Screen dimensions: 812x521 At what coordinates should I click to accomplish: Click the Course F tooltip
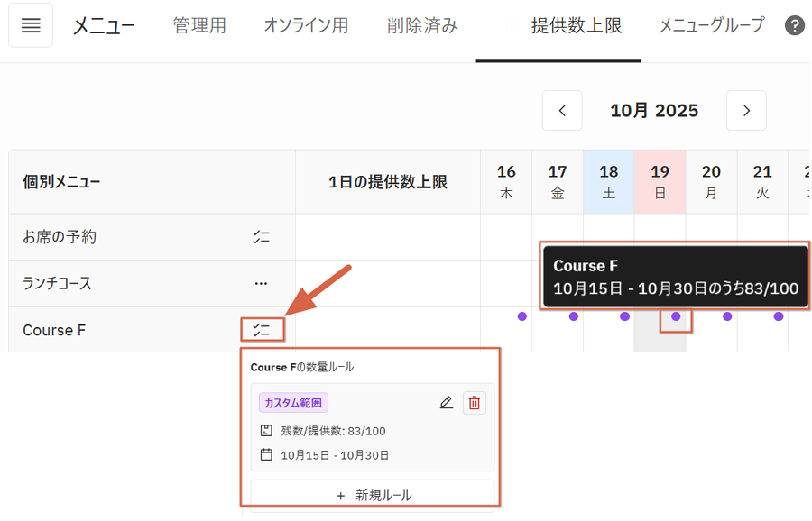click(675, 277)
